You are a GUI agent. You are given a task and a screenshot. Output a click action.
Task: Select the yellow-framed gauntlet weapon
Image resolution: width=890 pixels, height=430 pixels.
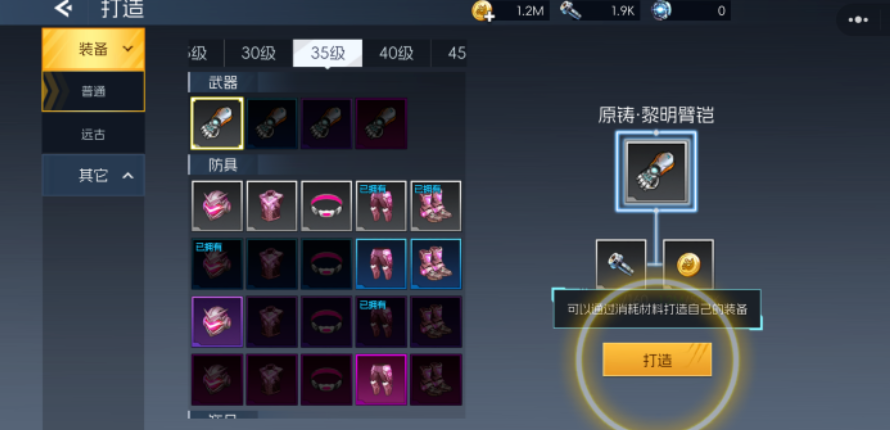tap(217, 123)
